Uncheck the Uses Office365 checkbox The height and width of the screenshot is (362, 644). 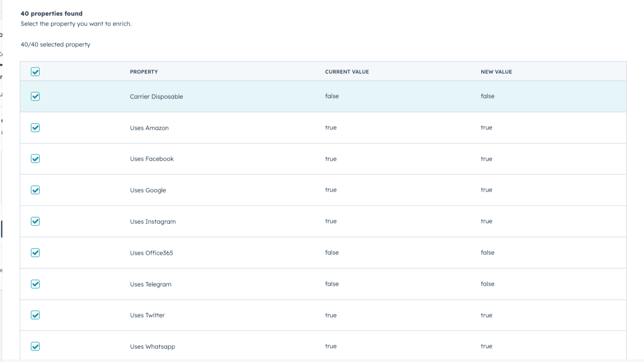35,252
